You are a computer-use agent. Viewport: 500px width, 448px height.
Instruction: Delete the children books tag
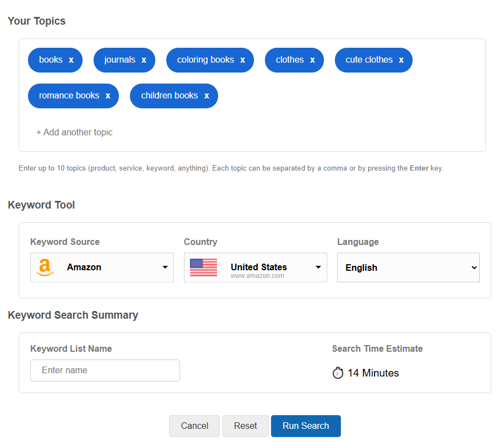coord(207,96)
